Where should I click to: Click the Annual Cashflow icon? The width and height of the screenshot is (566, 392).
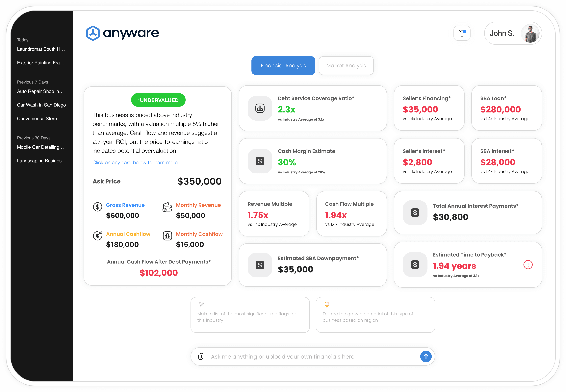(97, 236)
